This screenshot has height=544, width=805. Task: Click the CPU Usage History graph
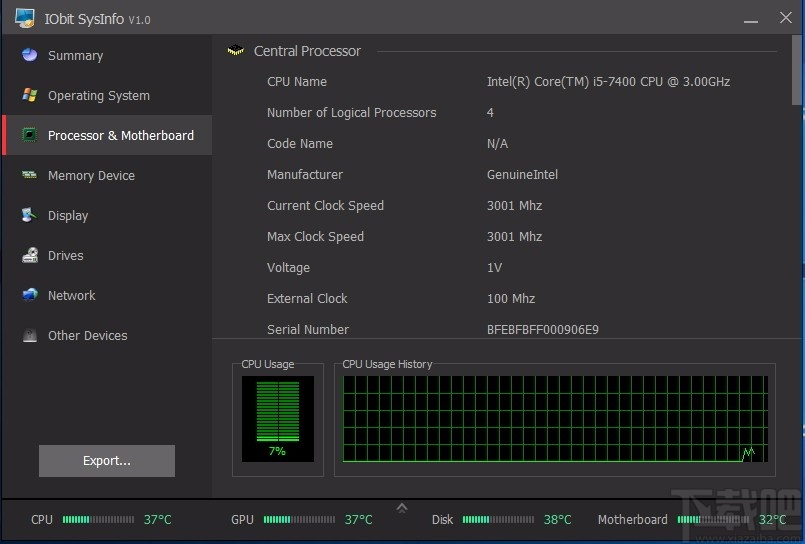click(555, 419)
